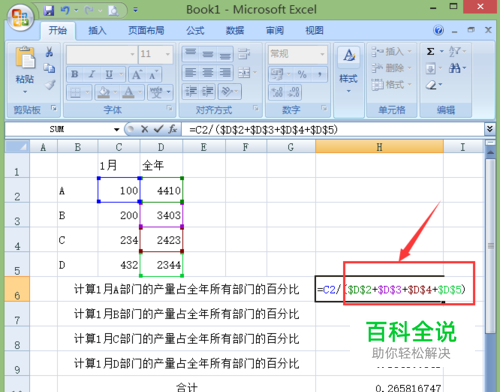Merge and center cells

click(x=244, y=72)
